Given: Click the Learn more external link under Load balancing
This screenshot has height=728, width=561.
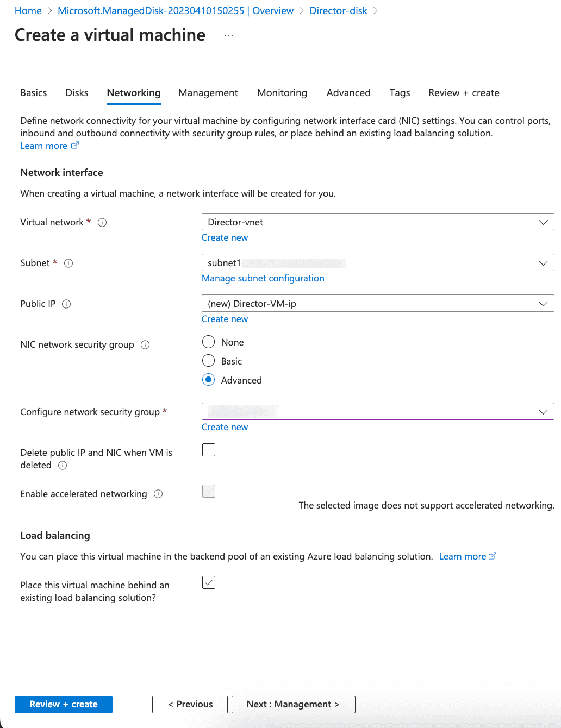Looking at the screenshot, I should coord(492,556).
